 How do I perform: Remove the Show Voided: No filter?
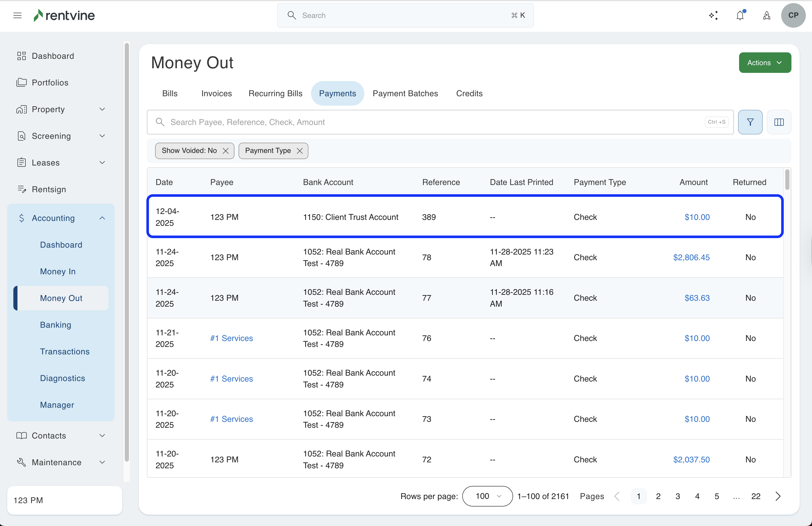pyautogui.click(x=225, y=151)
